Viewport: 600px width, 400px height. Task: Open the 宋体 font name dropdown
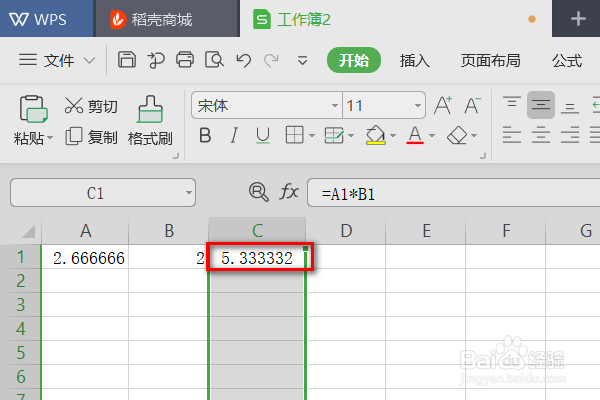coord(335,105)
